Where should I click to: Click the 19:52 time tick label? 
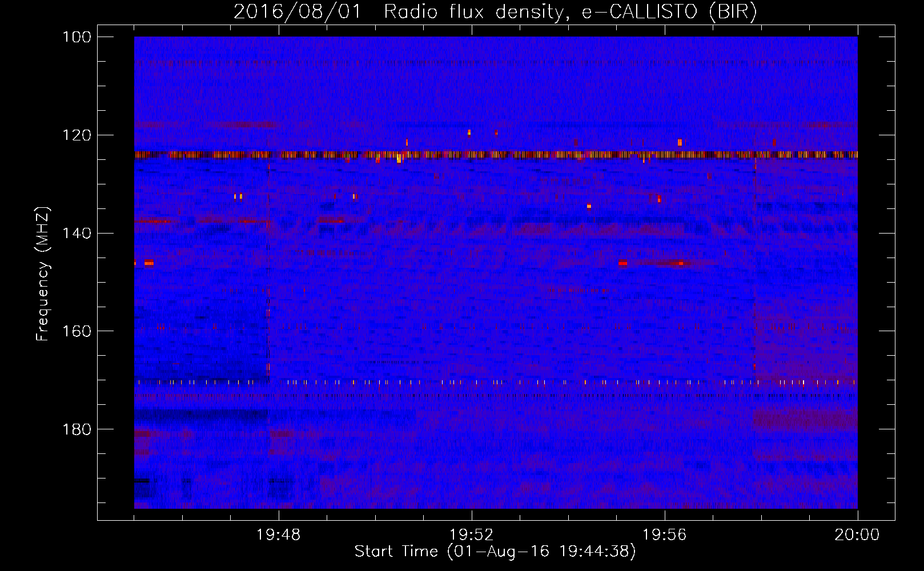(x=472, y=534)
